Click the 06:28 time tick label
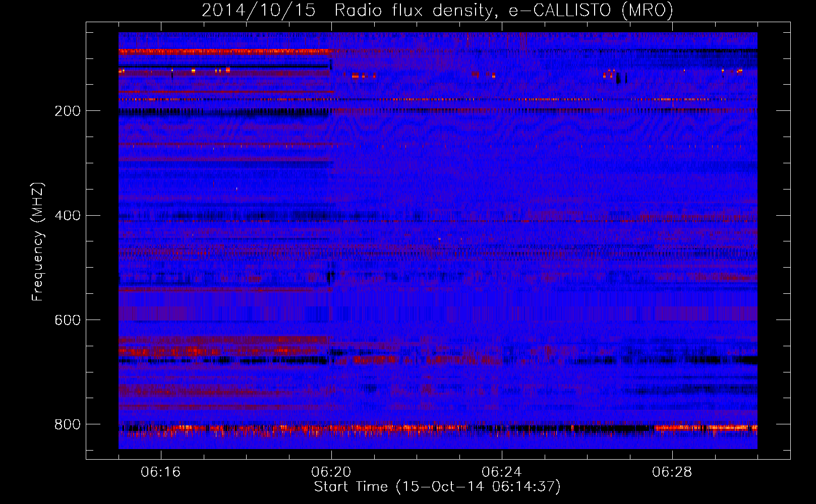The height and width of the screenshot is (504, 816). (x=672, y=472)
